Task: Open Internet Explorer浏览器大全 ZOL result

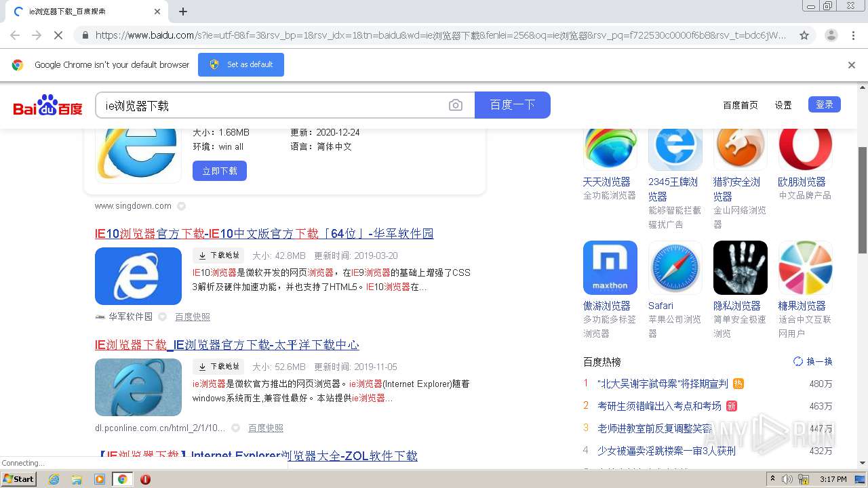Action: click(258, 456)
